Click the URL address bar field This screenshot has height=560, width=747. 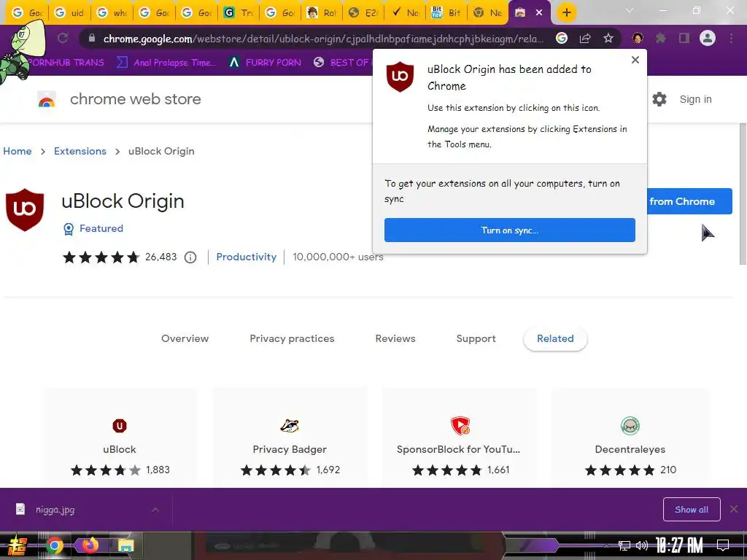pos(323,39)
